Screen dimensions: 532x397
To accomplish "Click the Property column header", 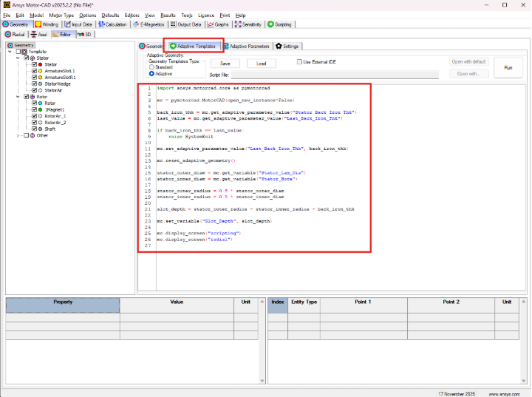I will tap(63, 305).
